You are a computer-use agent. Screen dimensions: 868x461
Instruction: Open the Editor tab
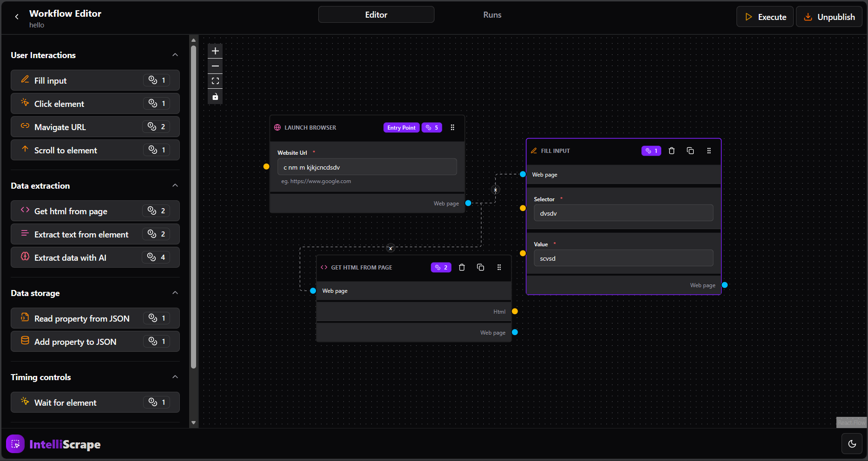point(376,14)
